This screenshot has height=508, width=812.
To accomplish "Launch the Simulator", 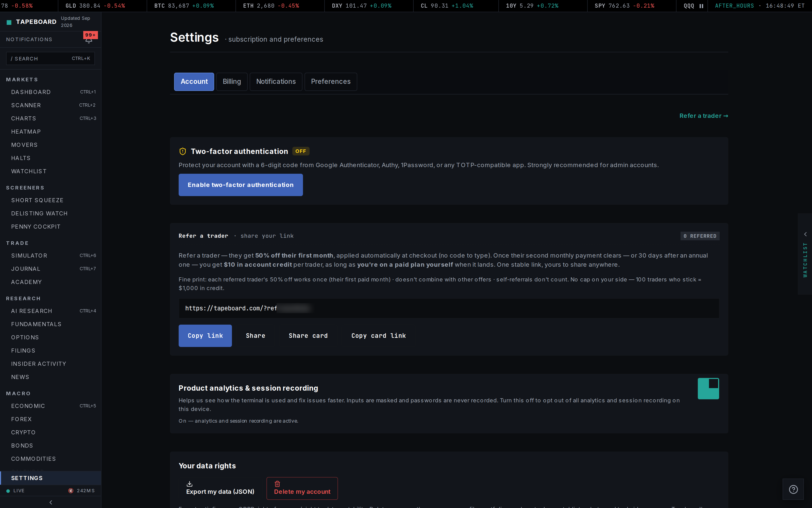I will click(x=51, y=256).
